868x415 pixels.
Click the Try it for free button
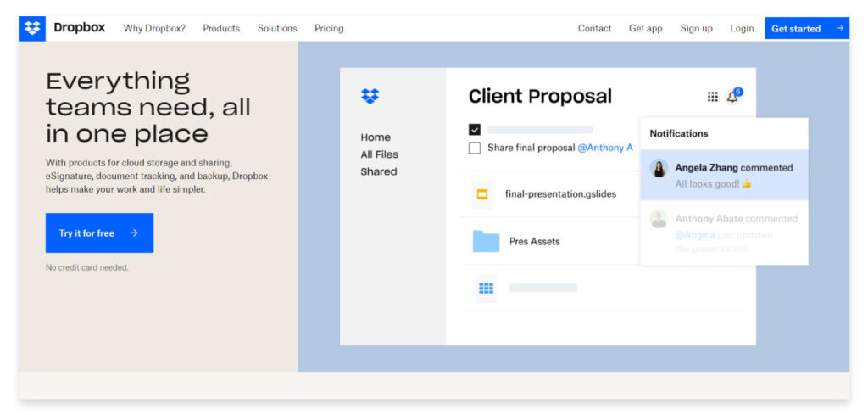pos(100,233)
